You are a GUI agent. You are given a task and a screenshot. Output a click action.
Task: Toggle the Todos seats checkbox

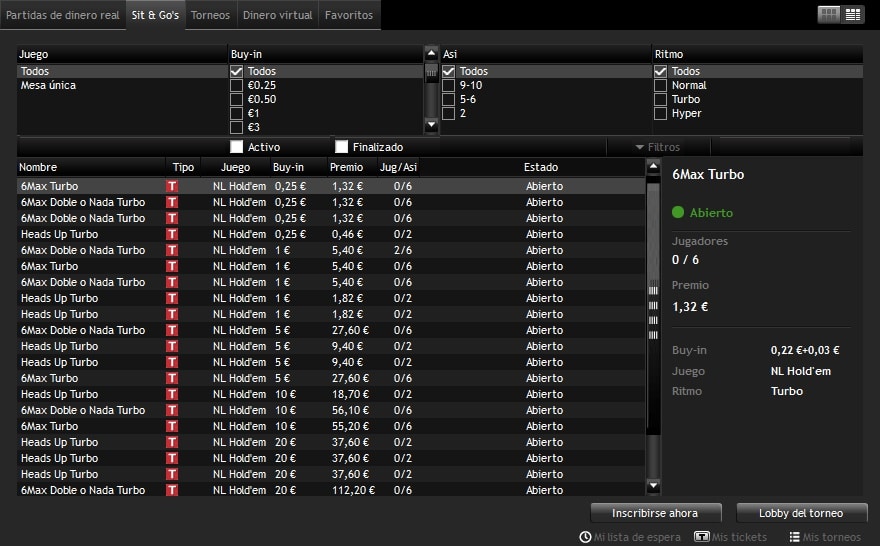(448, 71)
